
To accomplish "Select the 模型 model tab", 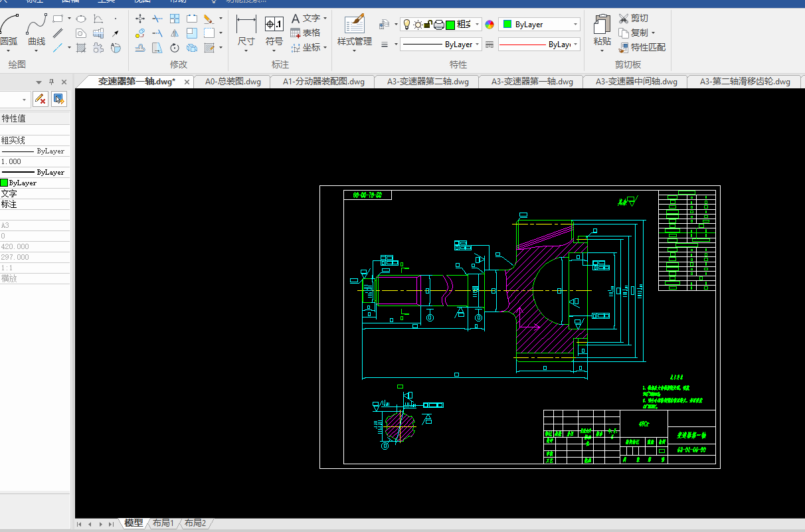I will 134,523.
